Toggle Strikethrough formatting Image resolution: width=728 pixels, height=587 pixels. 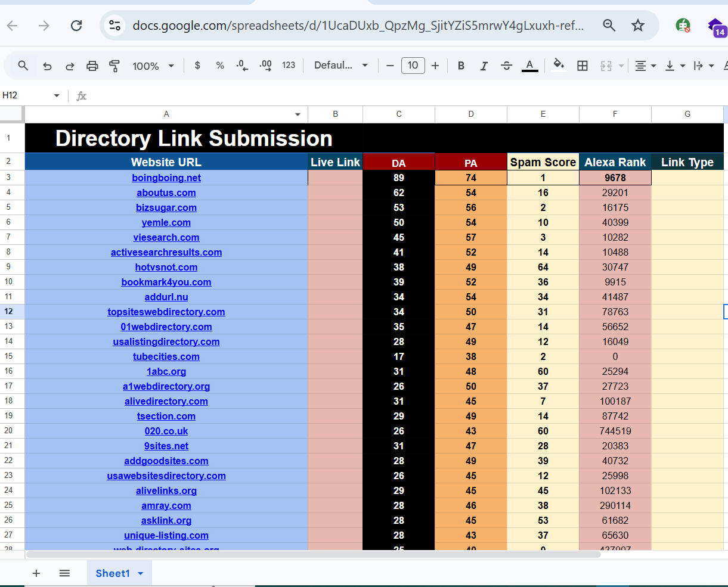coord(506,66)
